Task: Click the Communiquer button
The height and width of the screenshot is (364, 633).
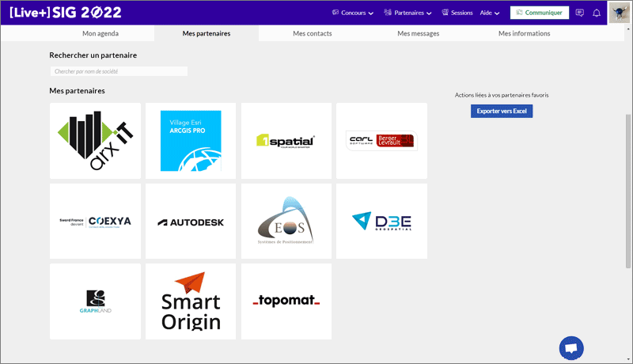Action: click(x=539, y=13)
